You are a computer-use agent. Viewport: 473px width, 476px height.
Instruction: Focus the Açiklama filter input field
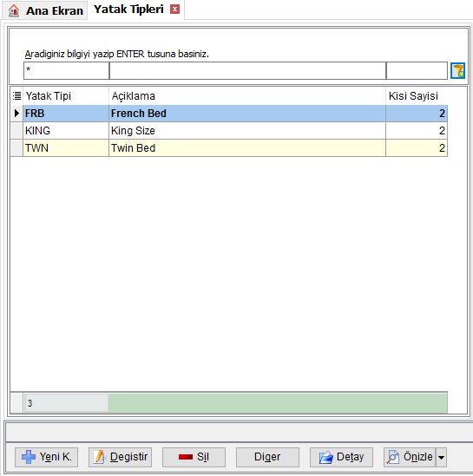(247, 71)
